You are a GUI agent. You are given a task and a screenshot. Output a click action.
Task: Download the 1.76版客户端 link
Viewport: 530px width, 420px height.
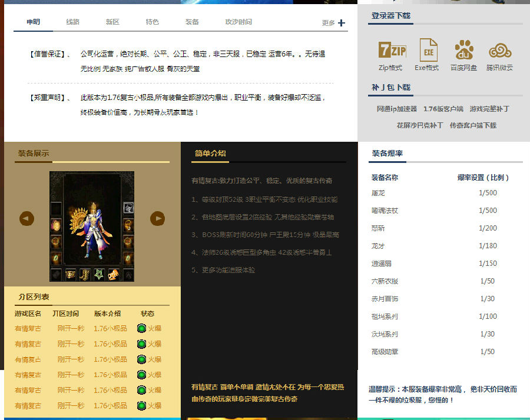point(443,109)
